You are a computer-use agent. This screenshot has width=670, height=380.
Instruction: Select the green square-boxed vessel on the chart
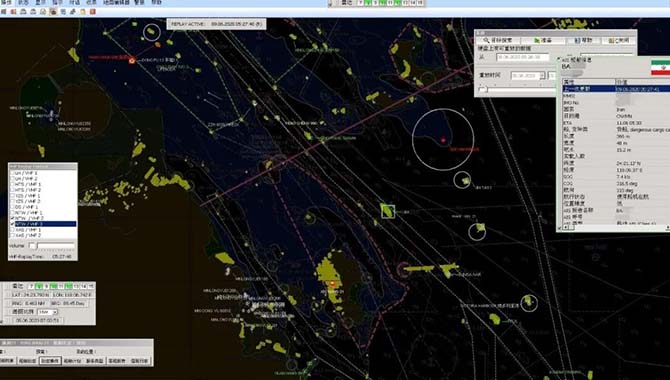pos(388,211)
